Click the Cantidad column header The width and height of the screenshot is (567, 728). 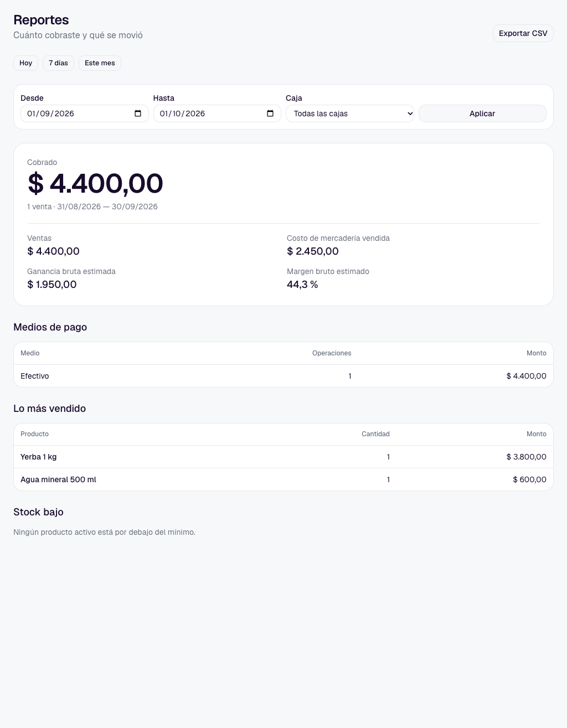375,434
